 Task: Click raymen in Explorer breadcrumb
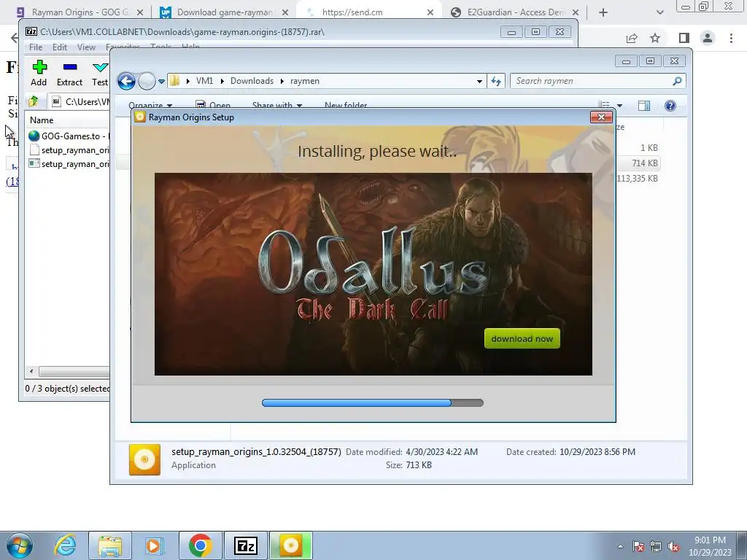click(305, 81)
